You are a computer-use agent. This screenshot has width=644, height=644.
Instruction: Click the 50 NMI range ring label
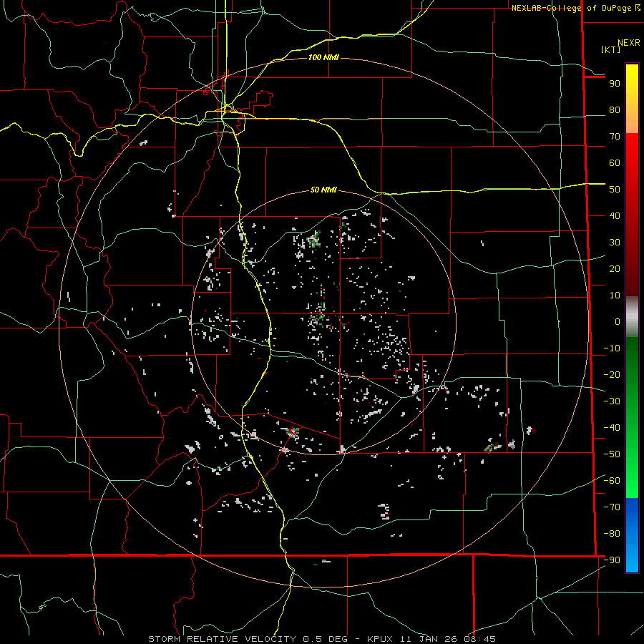[323, 190]
